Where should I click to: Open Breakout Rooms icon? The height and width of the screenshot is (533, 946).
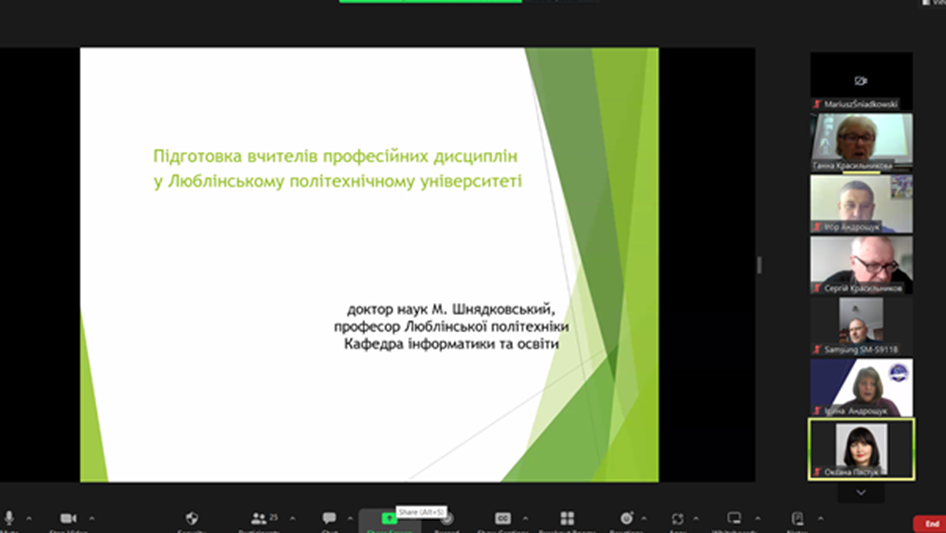point(567,518)
